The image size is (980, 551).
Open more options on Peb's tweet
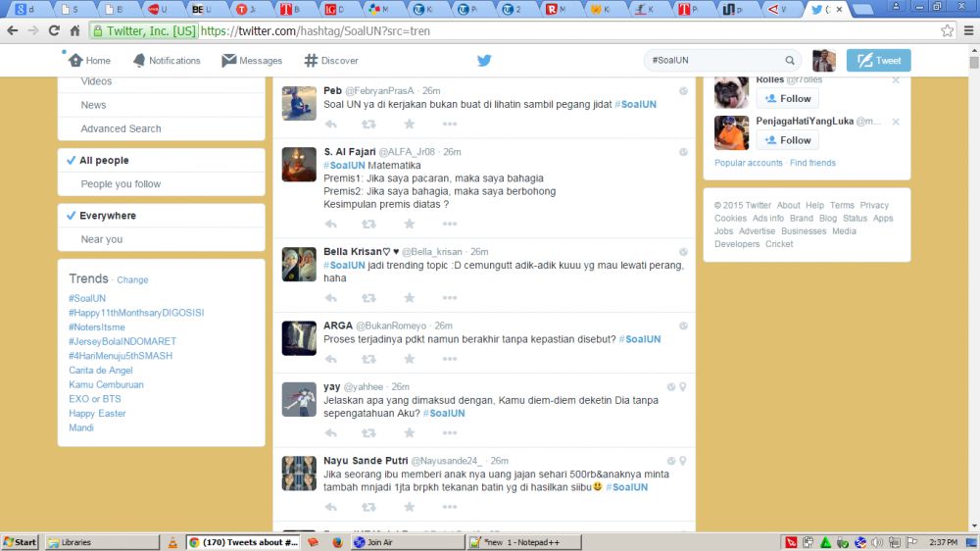point(450,125)
